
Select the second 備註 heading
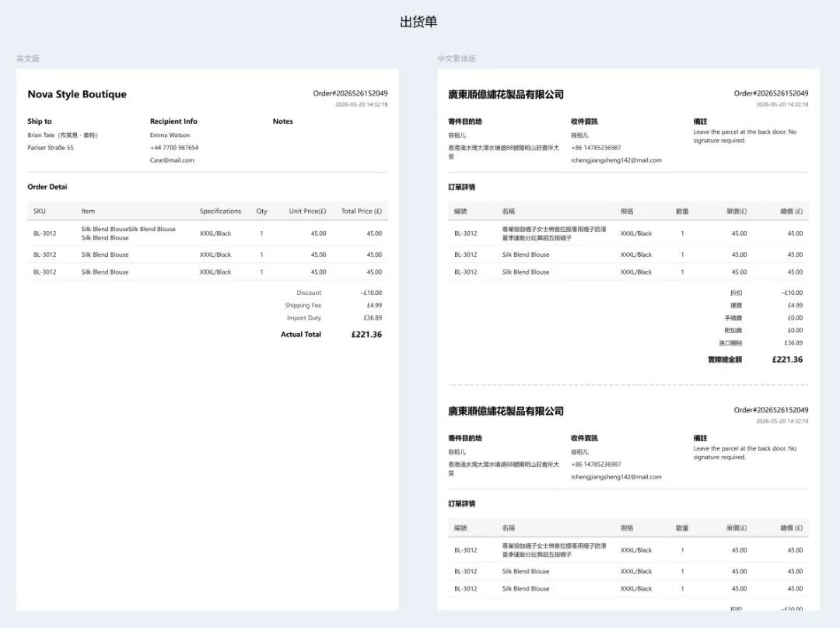700,438
